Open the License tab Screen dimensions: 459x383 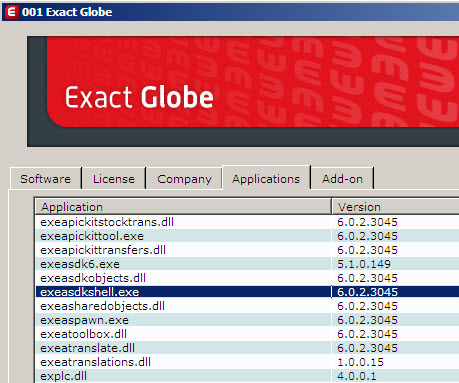(x=114, y=179)
